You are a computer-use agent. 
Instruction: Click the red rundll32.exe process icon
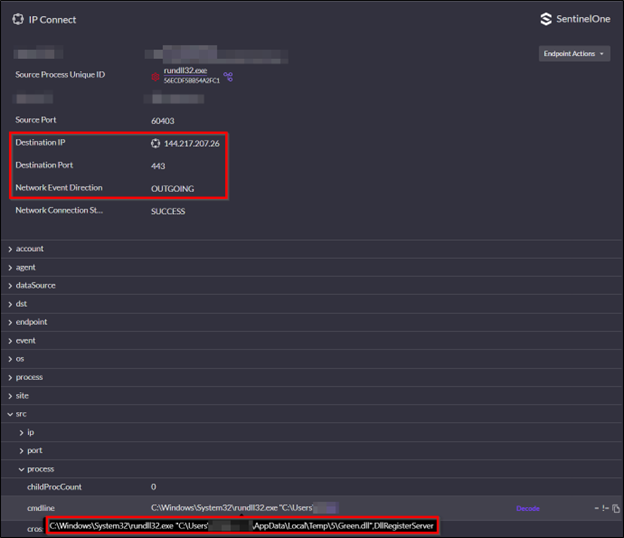point(156,76)
